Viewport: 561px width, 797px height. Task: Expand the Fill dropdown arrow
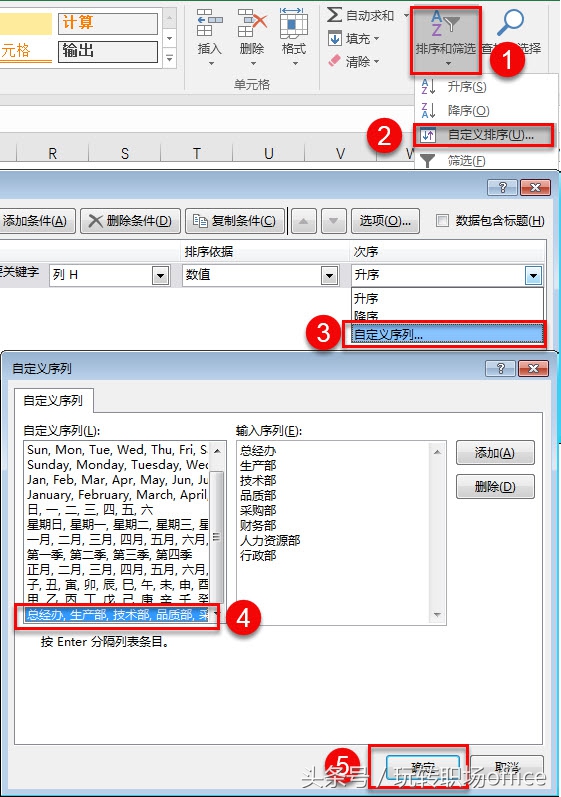click(x=377, y=39)
